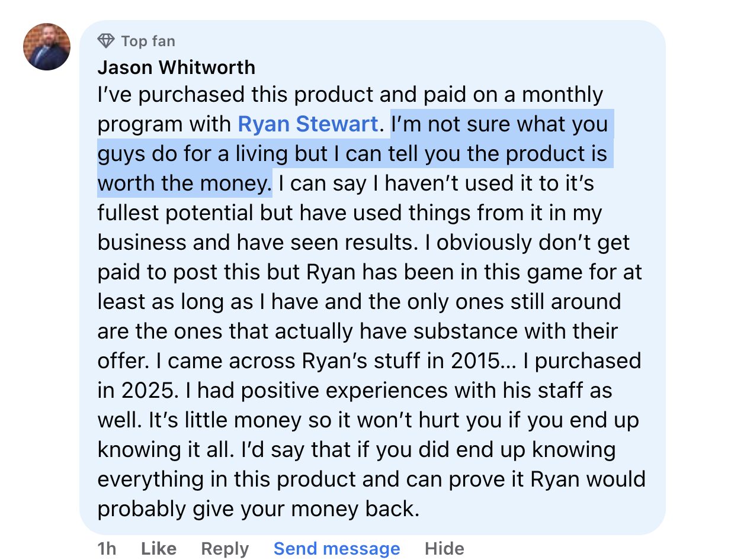Reply to Jason Whitworth's comment
The height and width of the screenshot is (560, 731).
[225, 549]
